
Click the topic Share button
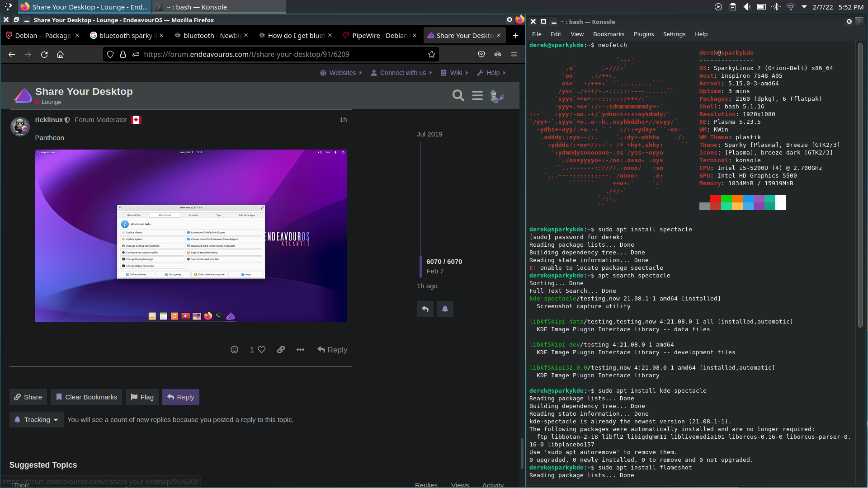[x=28, y=397]
